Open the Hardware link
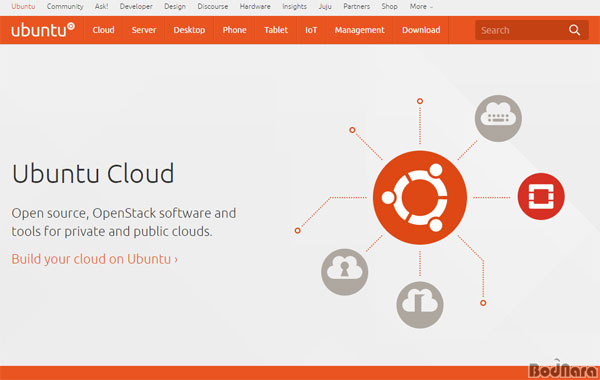600x380 pixels. pyautogui.click(x=255, y=7)
